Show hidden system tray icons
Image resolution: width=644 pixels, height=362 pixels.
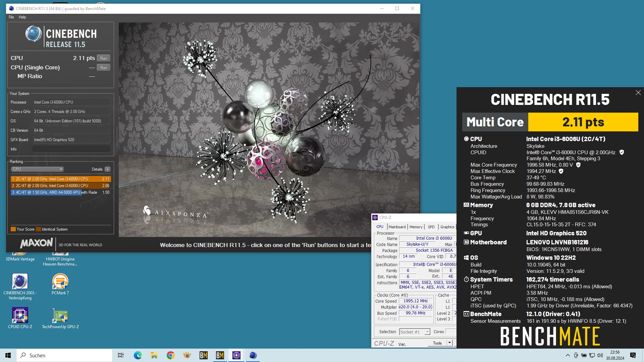pos(568,355)
